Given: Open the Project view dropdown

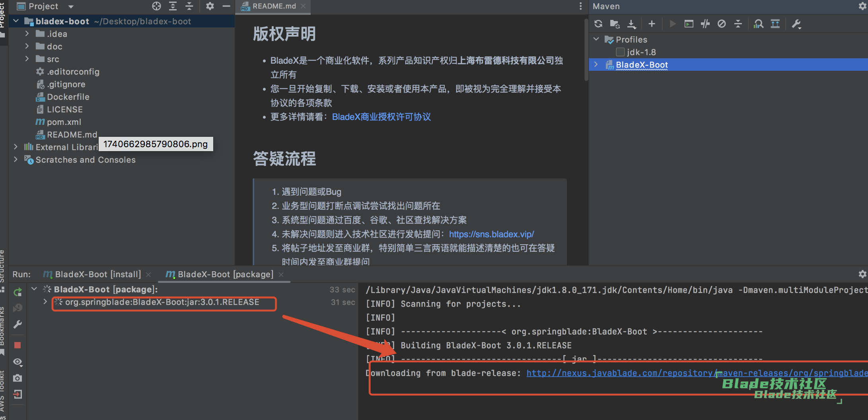Looking at the screenshot, I should [71, 6].
